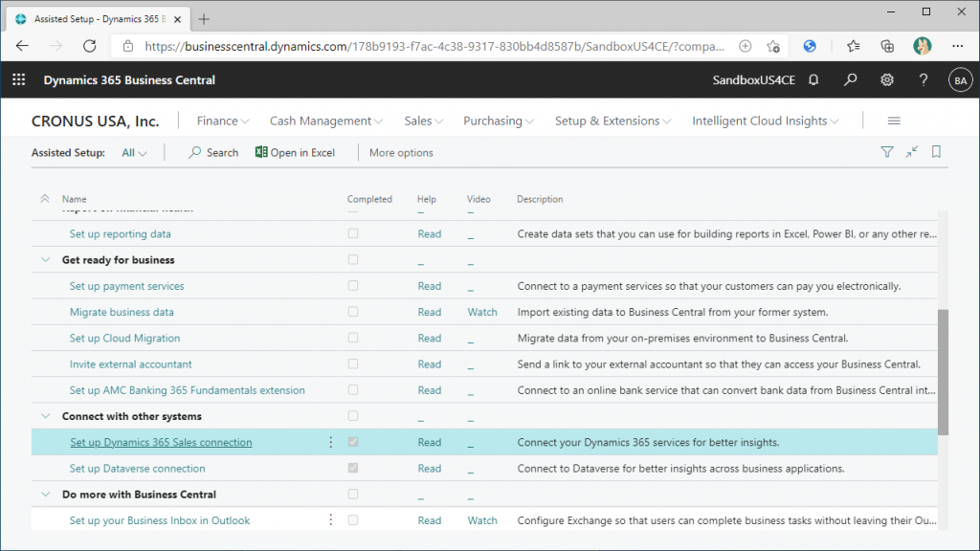Toggle Completed checkbox for Set up Dataverse connection
Viewport: 980px width, 551px height.
[x=353, y=468]
